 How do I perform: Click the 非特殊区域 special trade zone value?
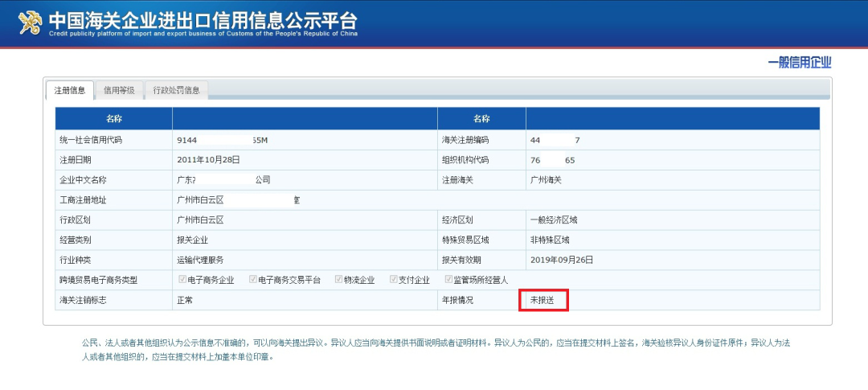click(550, 240)
